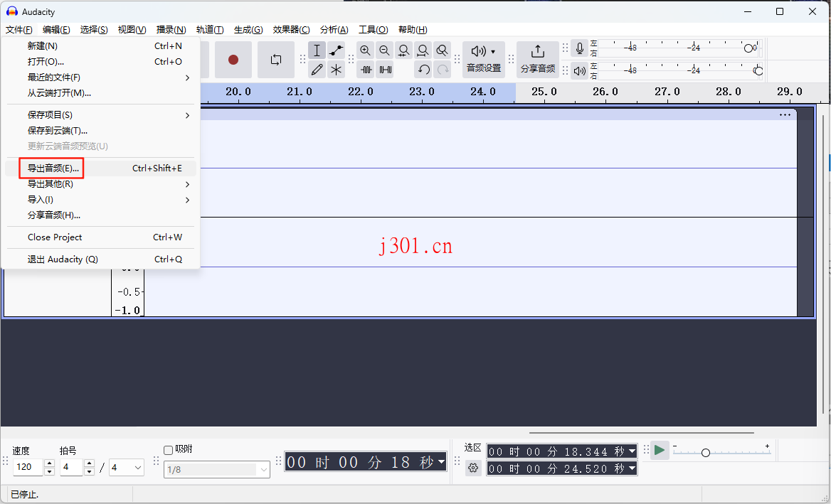831x504 pixels.
Task: Open the main time display format dropdown
Action: 441,462
